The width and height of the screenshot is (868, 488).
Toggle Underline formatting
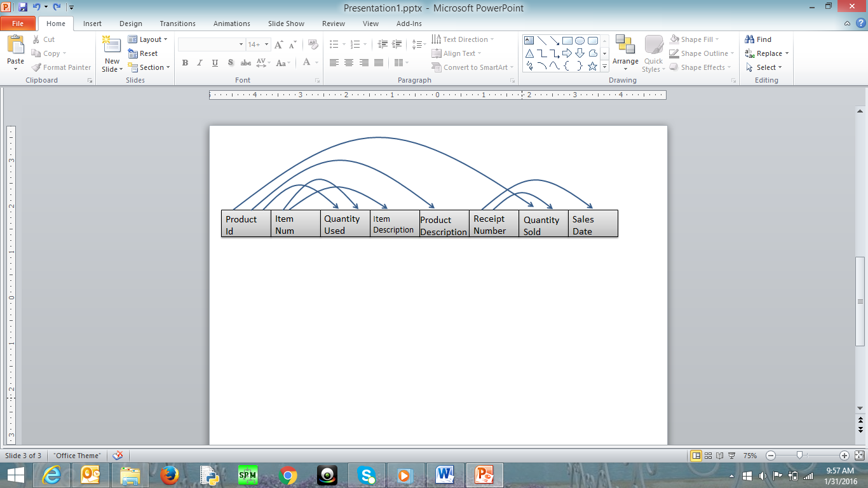(215, 62)
